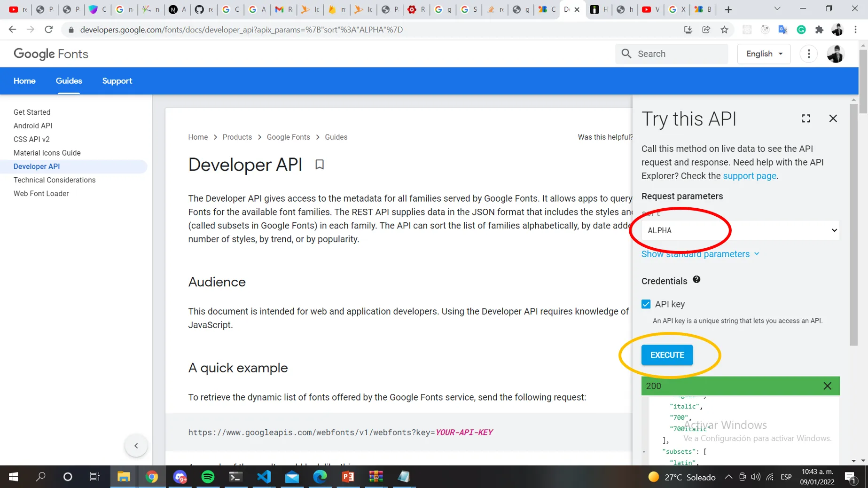The image size is (868, 488).
Task: Select the Guides tab
Action: tap(69, 81)
